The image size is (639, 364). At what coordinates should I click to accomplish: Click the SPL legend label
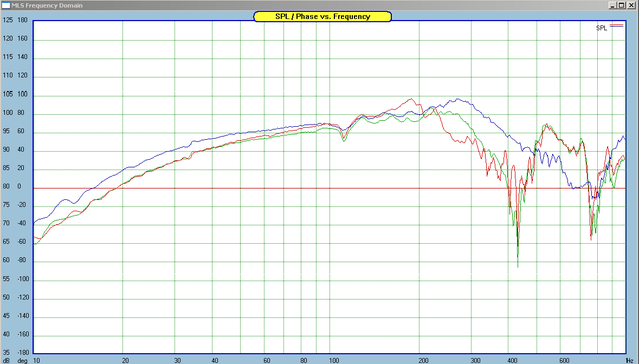coord(602,28)
